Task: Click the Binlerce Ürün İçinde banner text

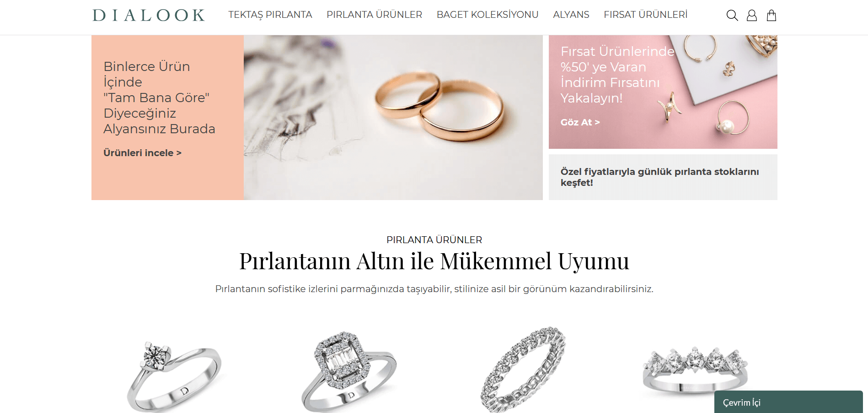Action: coord(159,98)
